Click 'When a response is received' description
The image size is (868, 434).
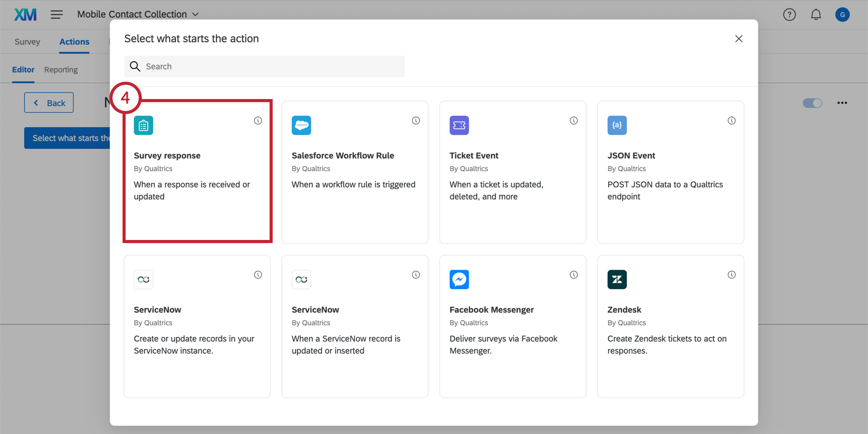[192, 190]
